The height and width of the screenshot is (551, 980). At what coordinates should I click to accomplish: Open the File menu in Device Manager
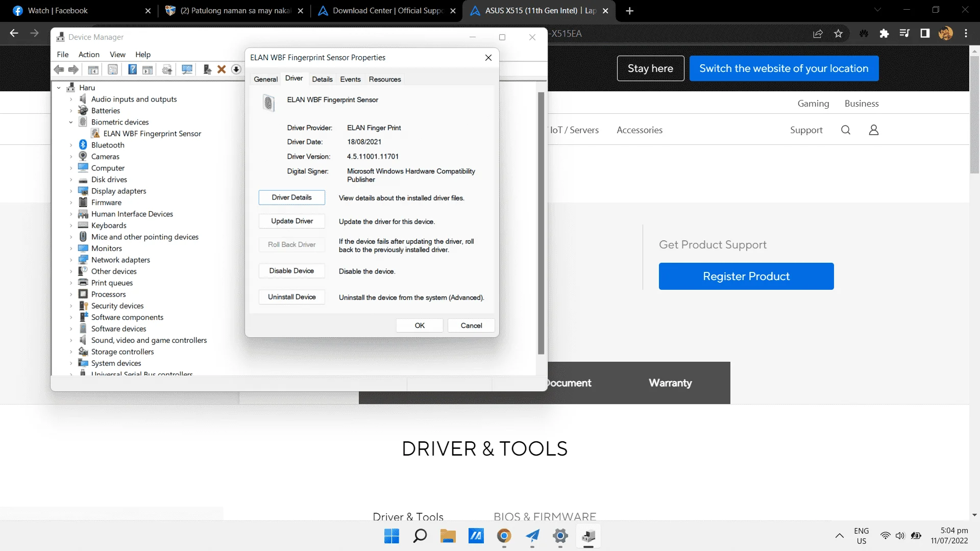coord(63,55)
